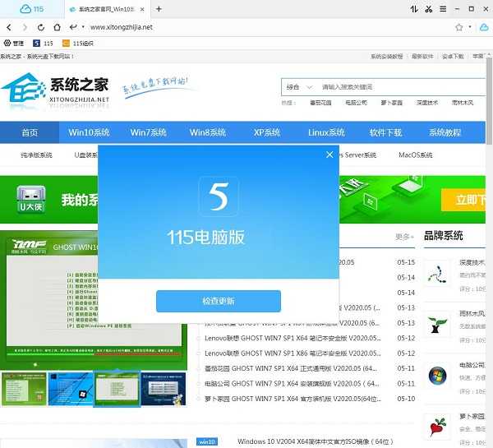Click 最新软件 top link
This screenshot has width=493, height=448.
coord(422,57)
